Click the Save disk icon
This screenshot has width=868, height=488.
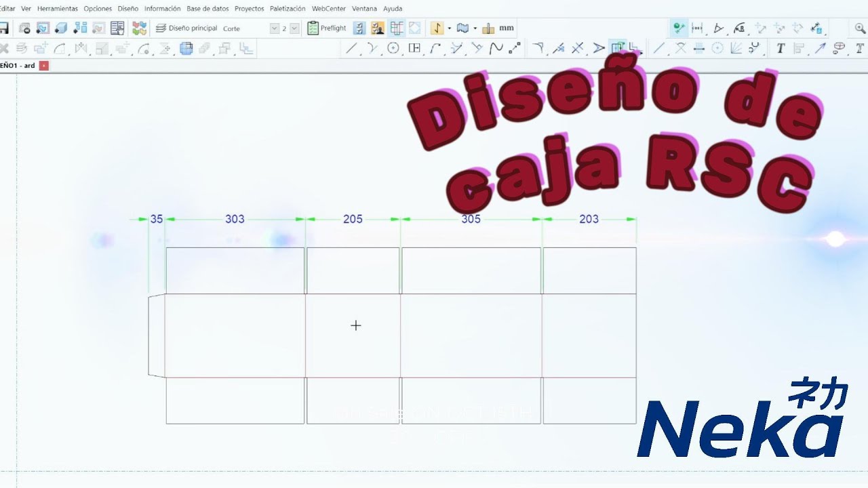tap(3, 28)
